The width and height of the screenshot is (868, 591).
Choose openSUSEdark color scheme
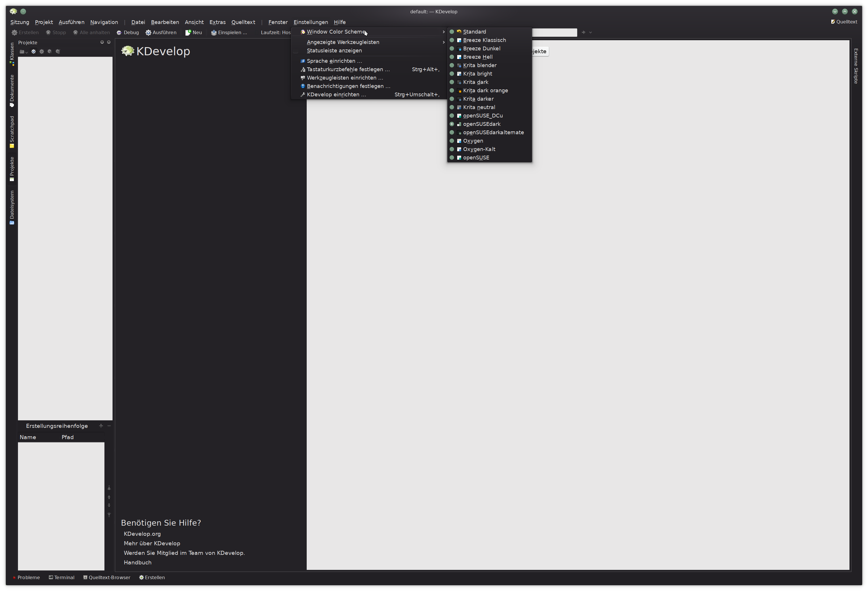(x=489, y=124)
